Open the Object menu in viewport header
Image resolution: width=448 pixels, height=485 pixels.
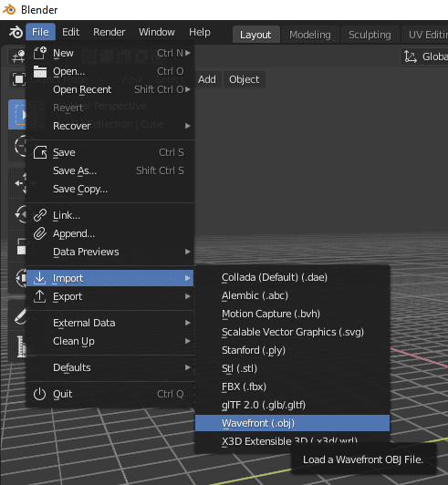244,79
